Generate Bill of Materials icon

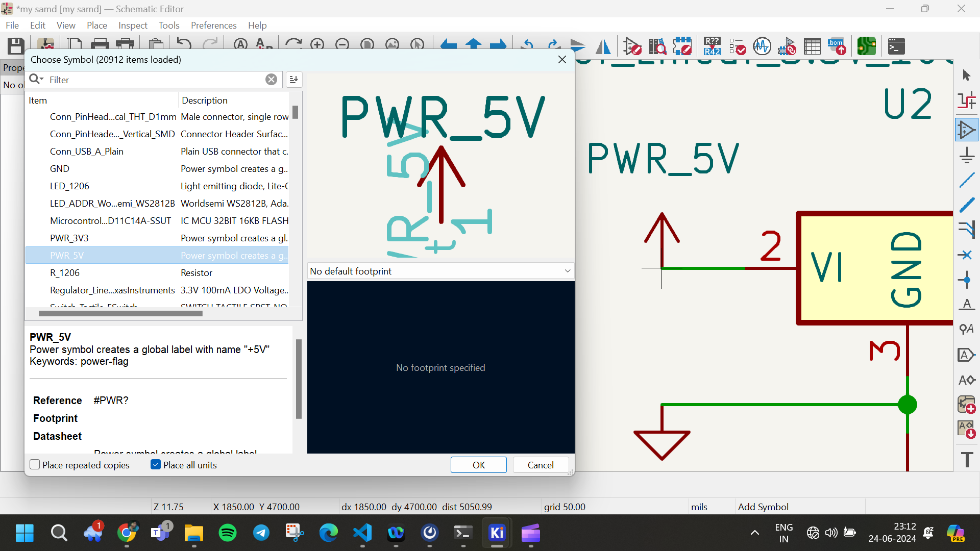click(x=837, y=46)
